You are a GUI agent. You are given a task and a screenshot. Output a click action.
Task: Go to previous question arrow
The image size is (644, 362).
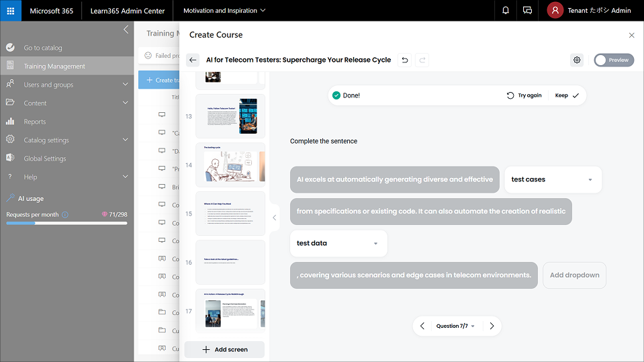coord(422,326)
